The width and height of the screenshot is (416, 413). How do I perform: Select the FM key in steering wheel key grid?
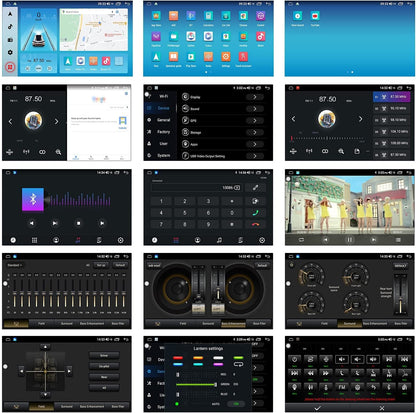click(x=342, y=387)
